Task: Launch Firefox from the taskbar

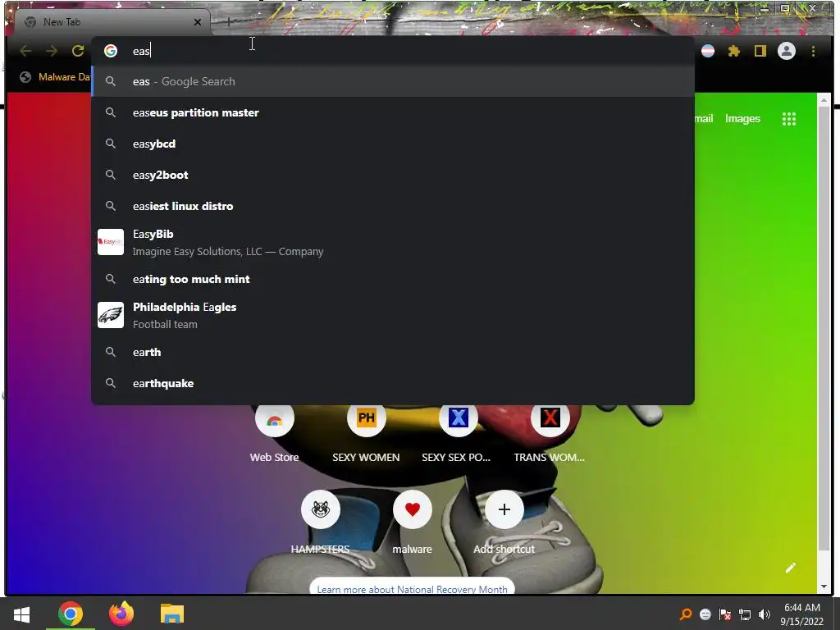Action: [121, 614]
